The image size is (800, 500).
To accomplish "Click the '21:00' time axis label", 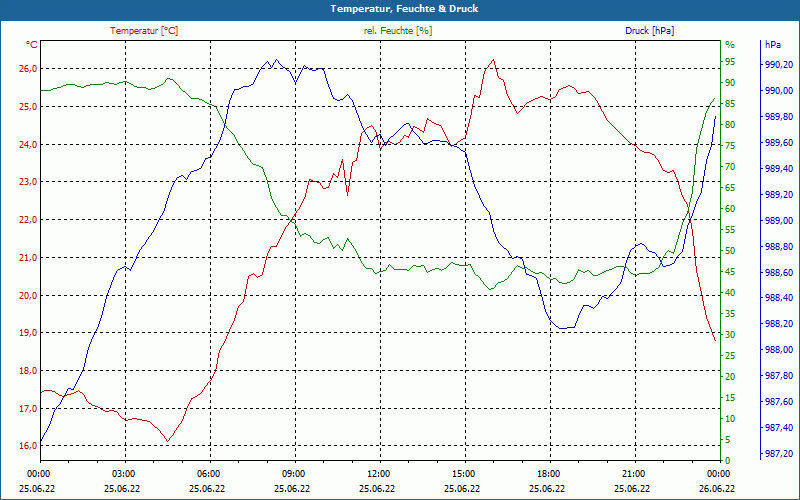I will 633,473.
